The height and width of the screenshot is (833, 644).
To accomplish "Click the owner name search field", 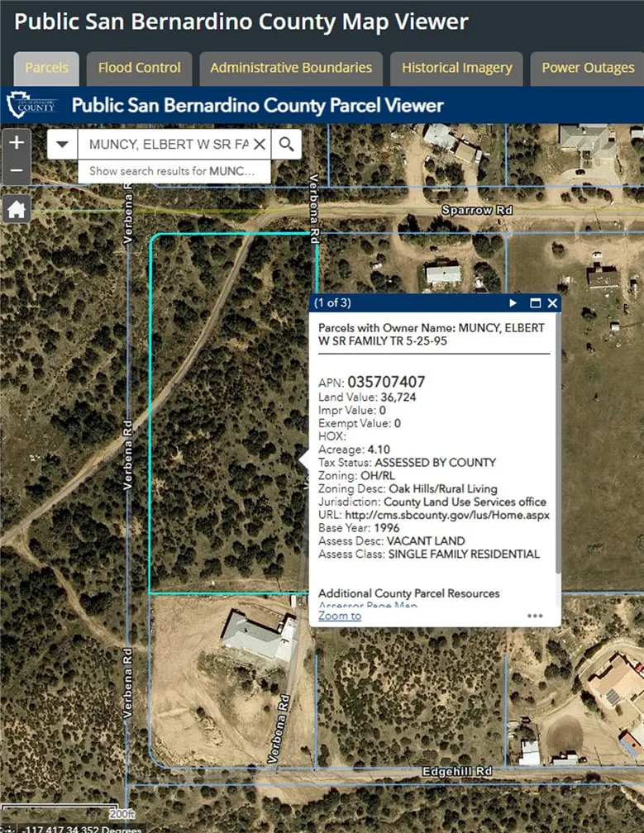I will point(169,144).
